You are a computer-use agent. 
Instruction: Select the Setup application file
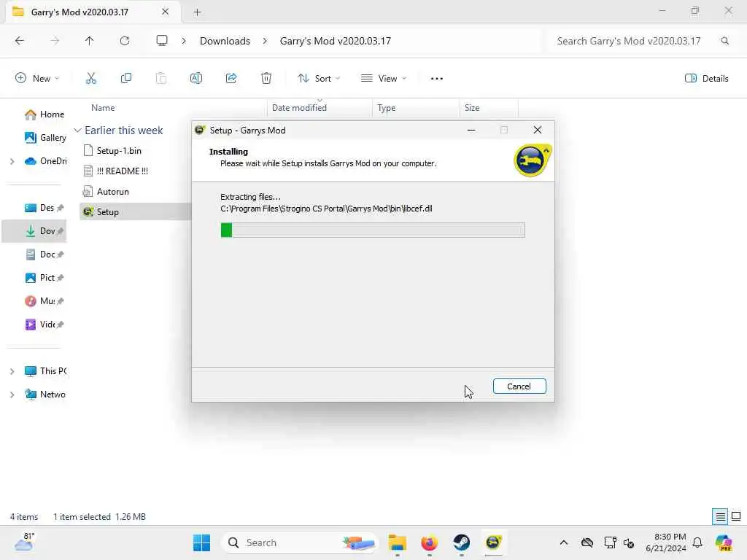click(x=108, y=212)
